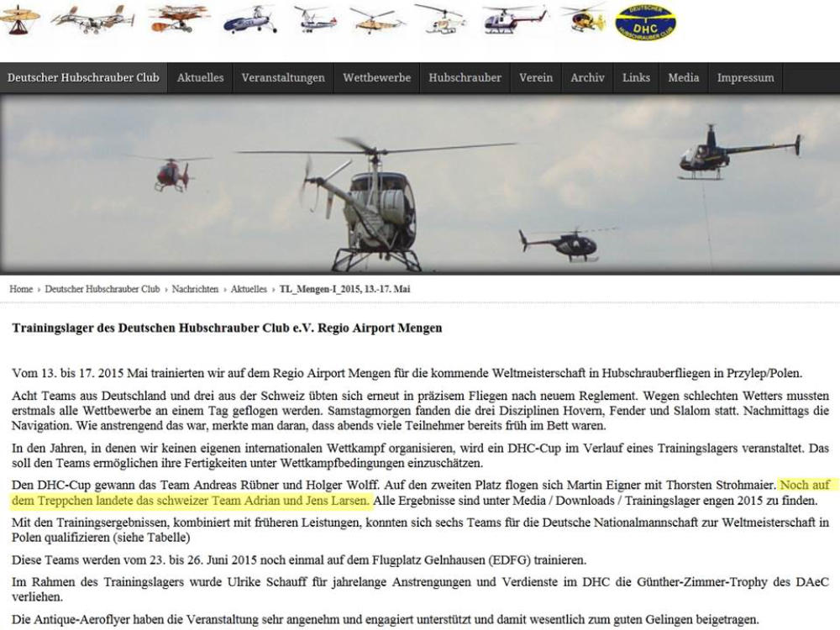Click the twin-rotor early helicopter icon

point(92,18)
